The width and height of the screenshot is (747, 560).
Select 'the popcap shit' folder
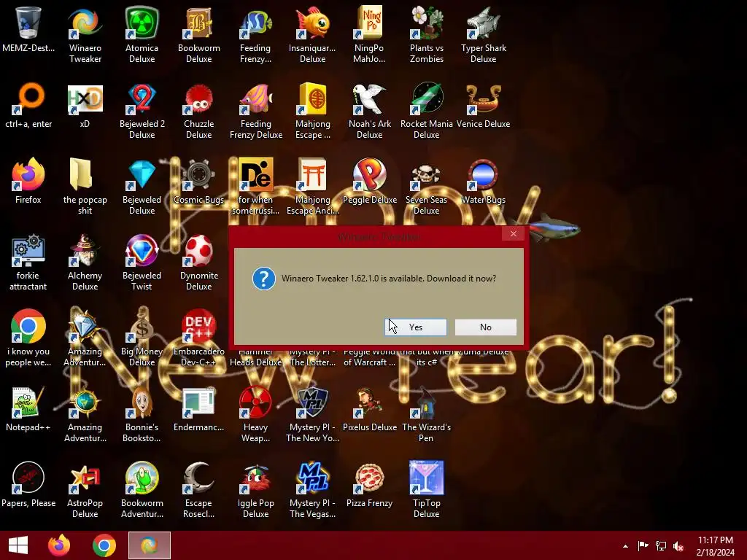[x=85, y=186]
